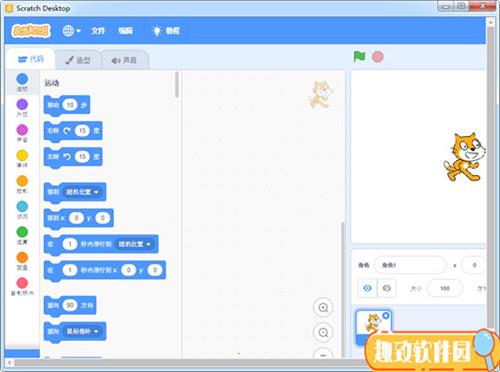Image resolution: width=500 pixels, height=372 pixels.
Task: Hide the sprite with the crossed eye button
Action: pos(387,288)
